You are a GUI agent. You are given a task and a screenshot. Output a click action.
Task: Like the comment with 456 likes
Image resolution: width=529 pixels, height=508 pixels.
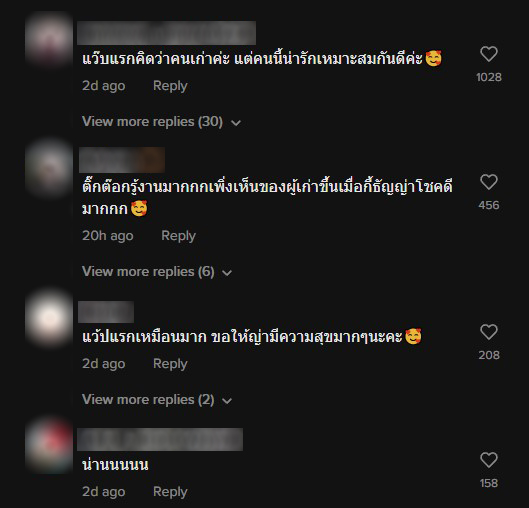click(489, 182)
